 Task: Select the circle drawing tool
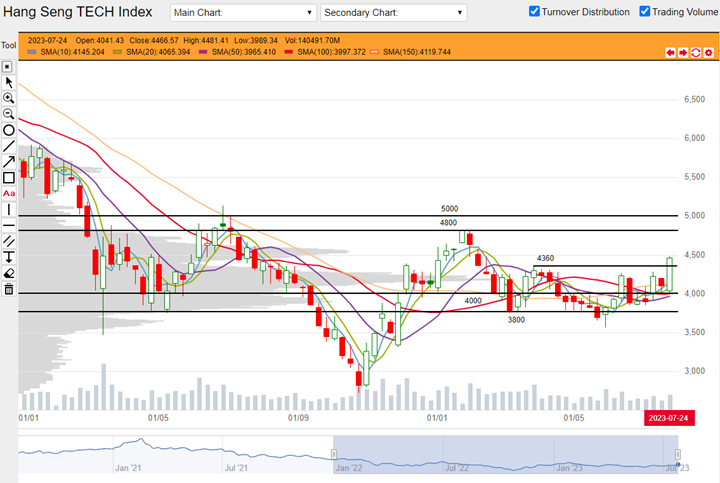tap(8, 130)
